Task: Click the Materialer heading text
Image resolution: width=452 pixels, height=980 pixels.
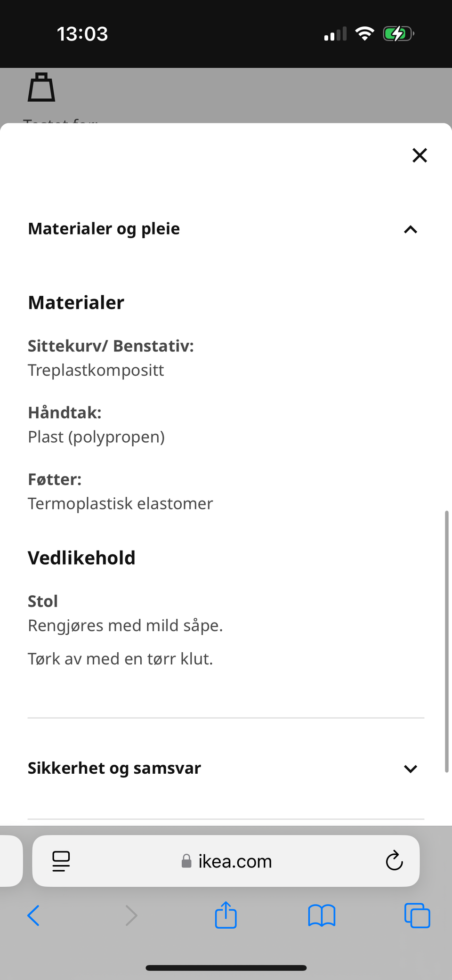Action: [x=76, y=302]
